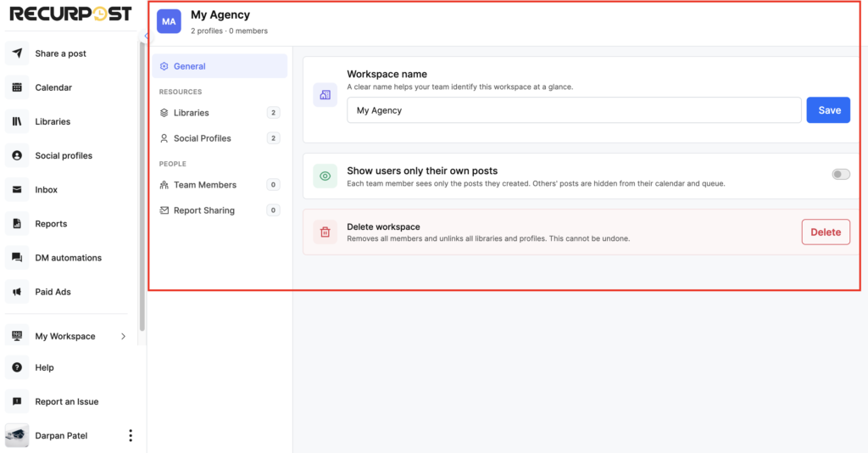Click the Delete workspace heading

(383, 226)
